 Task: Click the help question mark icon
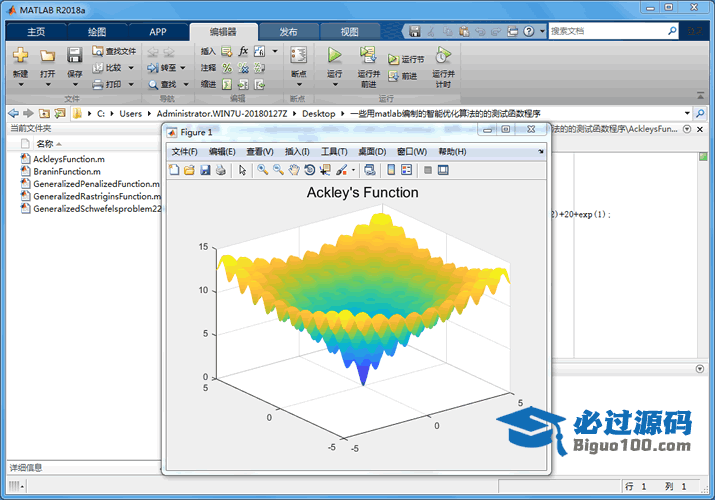point(528,31)
